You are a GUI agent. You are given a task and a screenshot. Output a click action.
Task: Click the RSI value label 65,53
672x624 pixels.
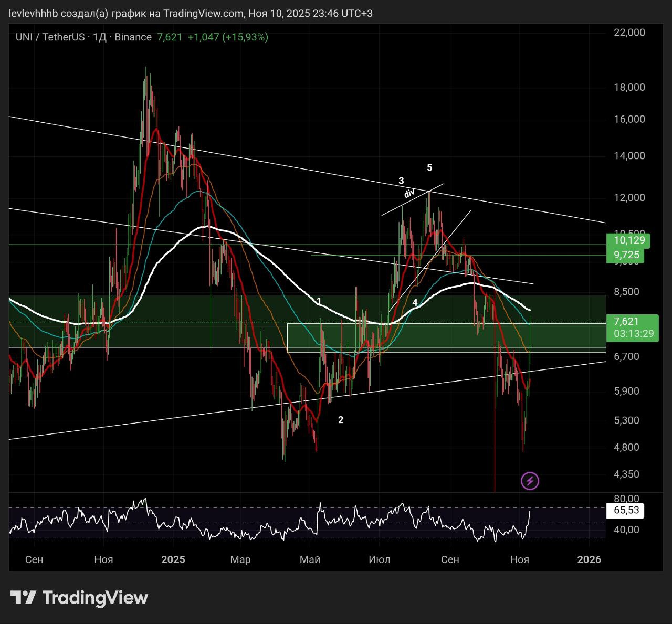click(x=626, y=510)
